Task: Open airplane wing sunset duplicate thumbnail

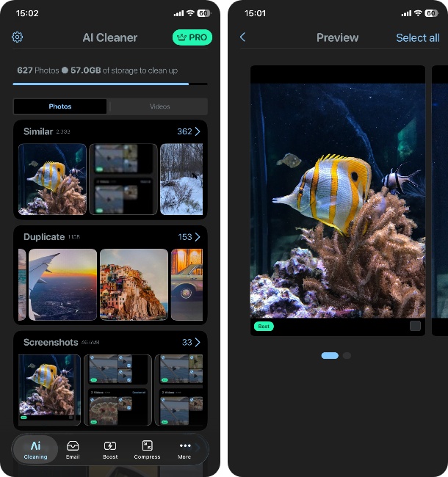Action: pos(62,285)
